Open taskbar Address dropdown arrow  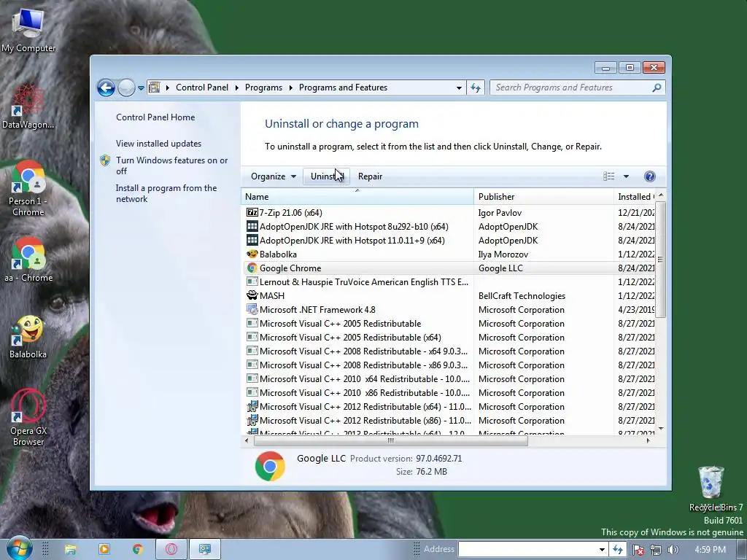point(602,550)
